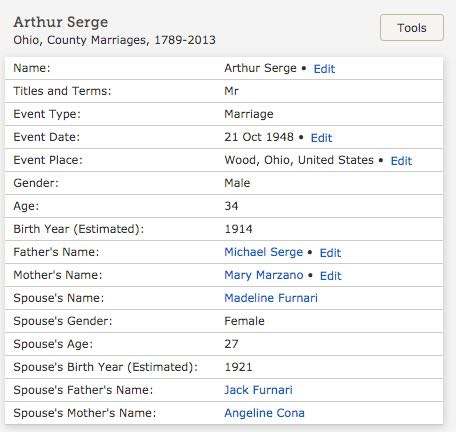Open Michael Serge's record link
This screenshot has width=456, height=432.
coord(264,252)
